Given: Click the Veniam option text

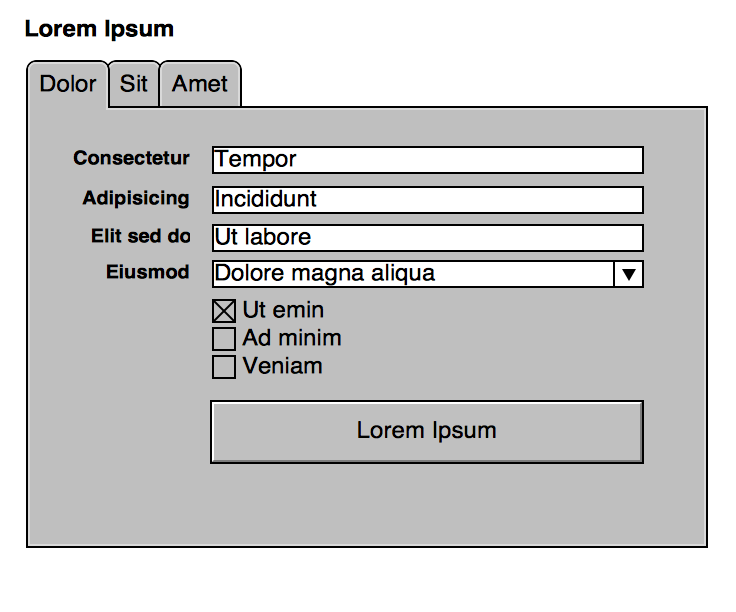Looking at the screenshot, I should coord(282,366).
